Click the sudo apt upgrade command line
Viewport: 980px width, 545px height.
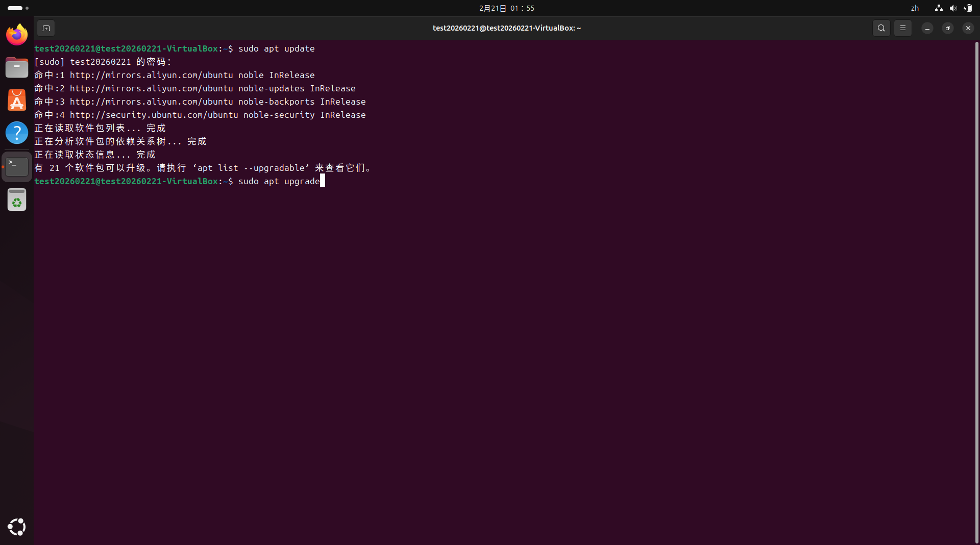point(279,181)
